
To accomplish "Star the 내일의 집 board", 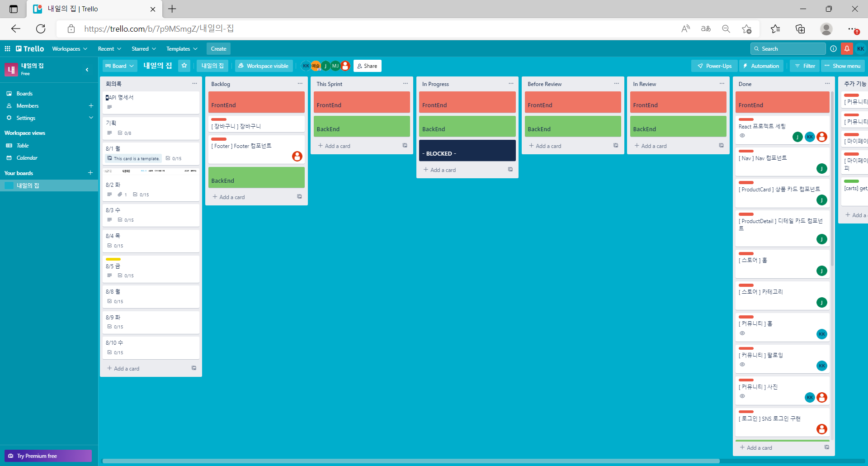I will pyautogui.click(x=184, y=66).
